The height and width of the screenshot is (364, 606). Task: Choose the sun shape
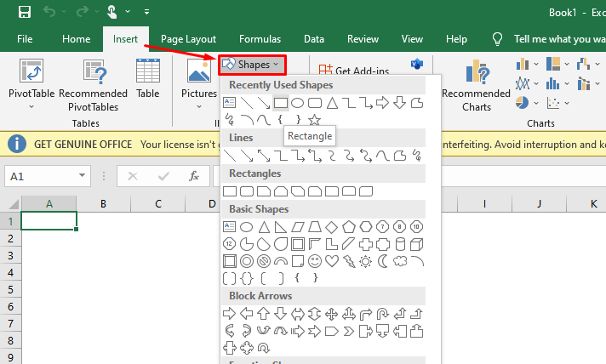(366, 260)
